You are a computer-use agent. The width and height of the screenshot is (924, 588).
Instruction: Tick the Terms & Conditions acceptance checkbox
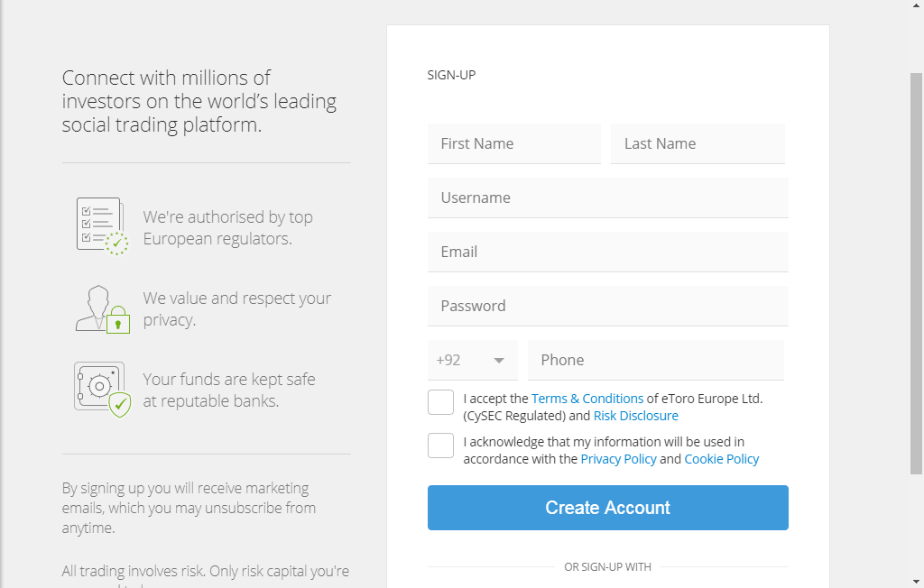click(440, 402)
